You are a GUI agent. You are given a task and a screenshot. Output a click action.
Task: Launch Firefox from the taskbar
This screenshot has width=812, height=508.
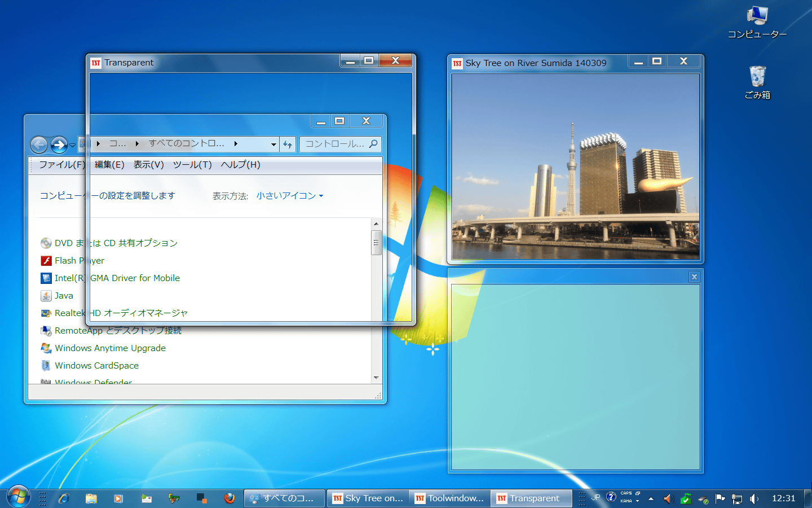tap(229, 498)
